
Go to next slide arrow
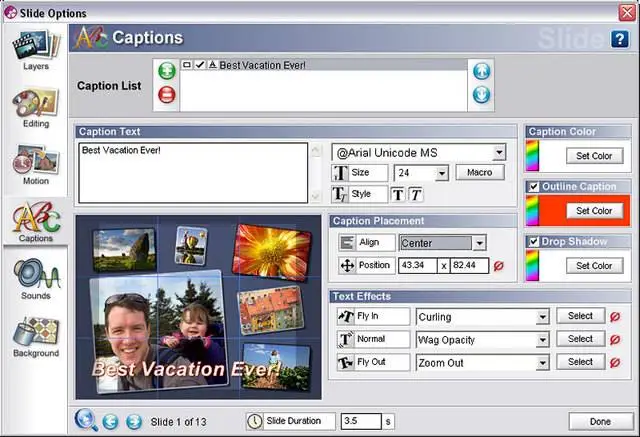coord(134,421)
